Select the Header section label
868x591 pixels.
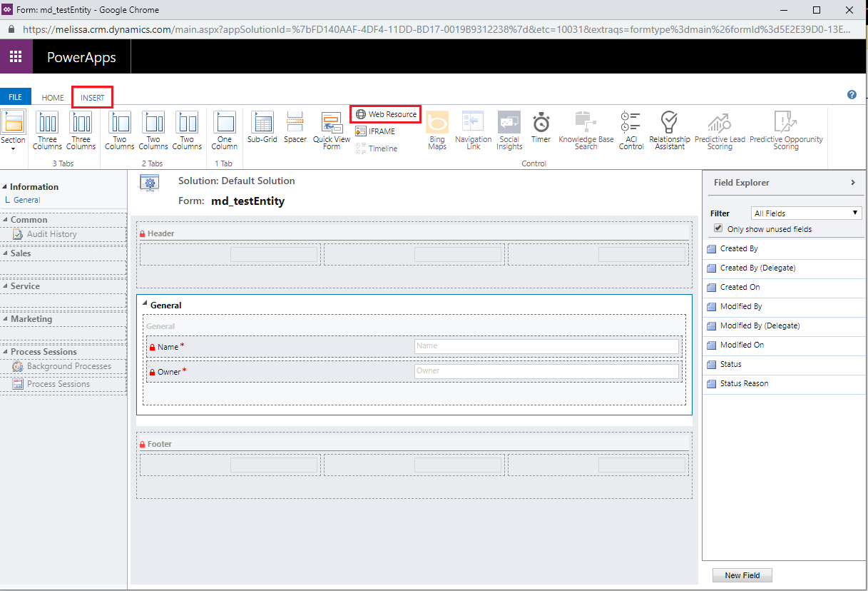pyautogui.click(x=160, y=233)
